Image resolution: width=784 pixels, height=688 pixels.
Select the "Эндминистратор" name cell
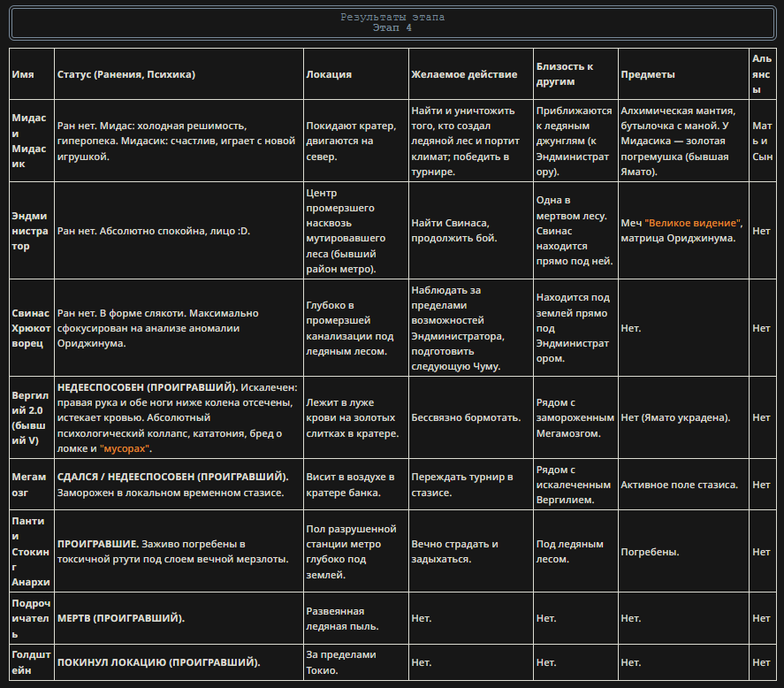pos(31,231)
